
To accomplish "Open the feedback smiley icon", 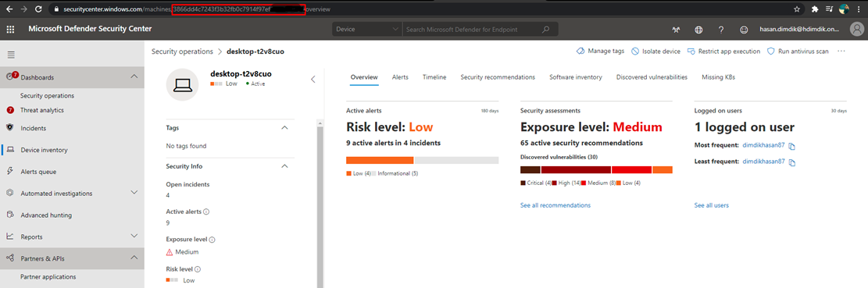I will (x=744, y=30).
